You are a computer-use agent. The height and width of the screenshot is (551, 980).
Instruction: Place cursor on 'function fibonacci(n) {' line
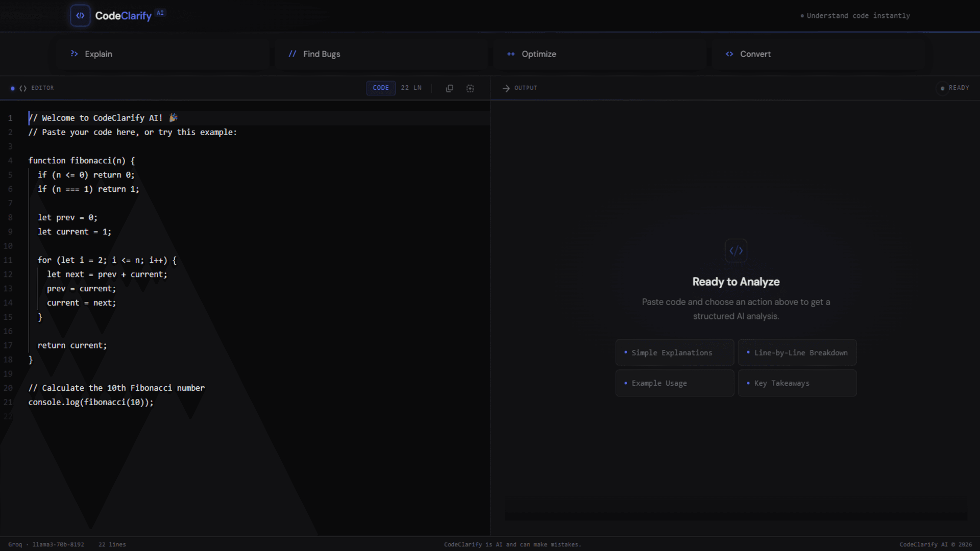coord(82,161)
